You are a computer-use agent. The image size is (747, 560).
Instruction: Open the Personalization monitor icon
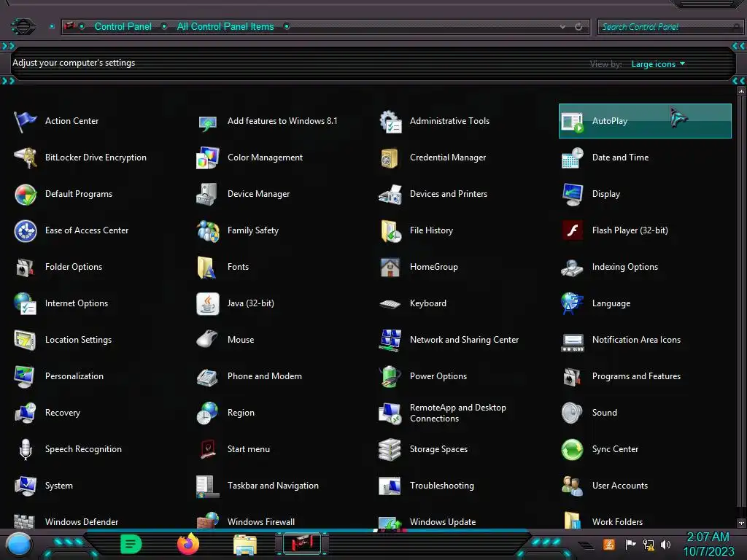click(26, 377)
